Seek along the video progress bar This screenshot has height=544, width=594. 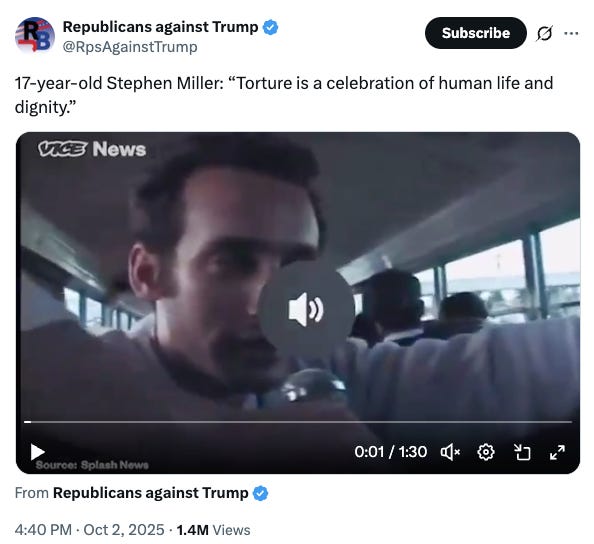point(298,422)
